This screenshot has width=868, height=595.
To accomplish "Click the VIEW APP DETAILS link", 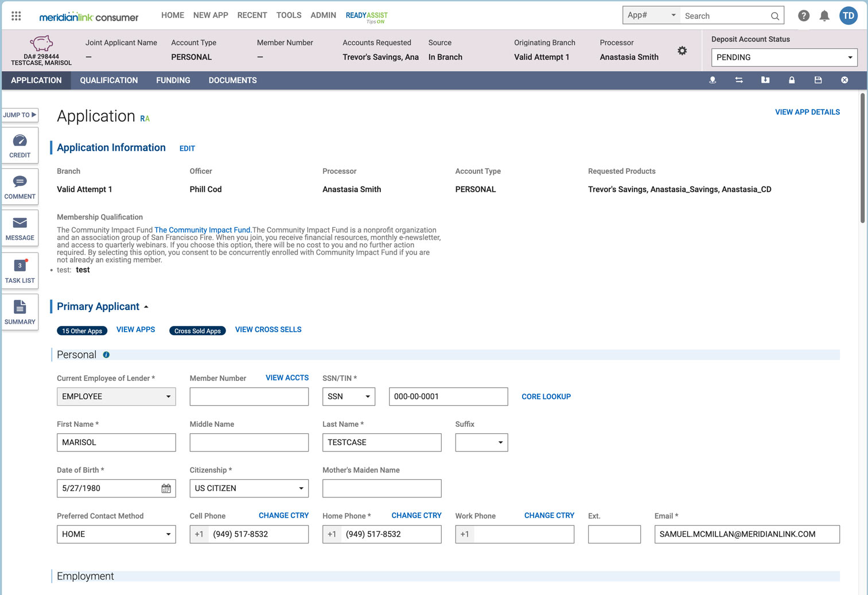I will pos(807,112).
